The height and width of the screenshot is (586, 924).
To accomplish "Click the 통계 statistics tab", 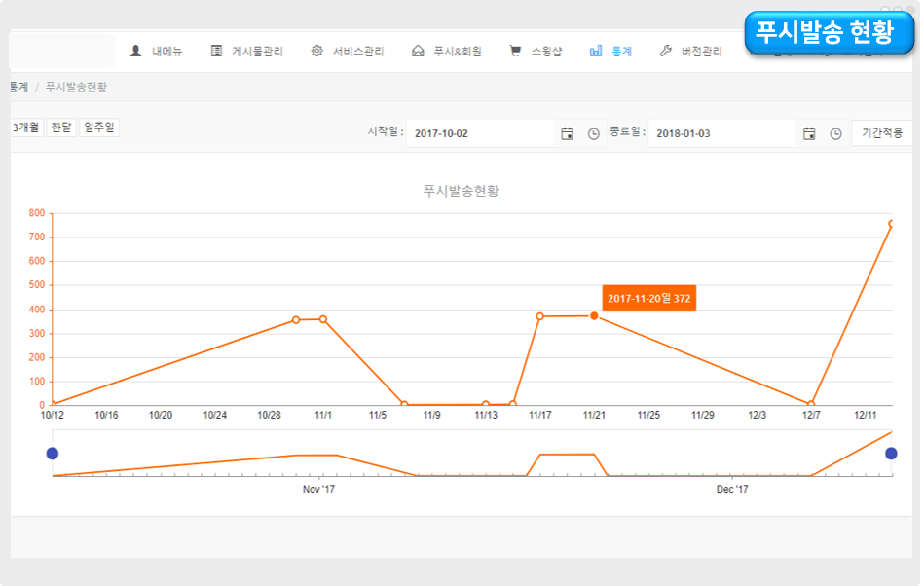I will pos(611,52).
